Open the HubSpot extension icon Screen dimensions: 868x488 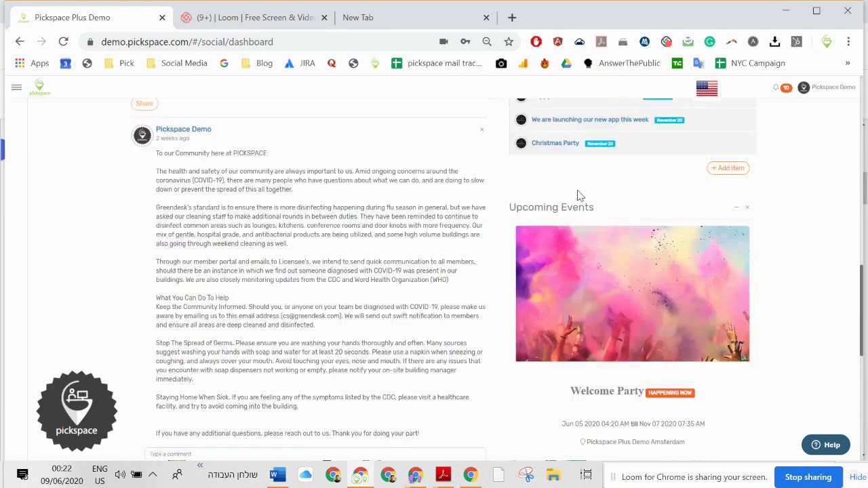click(796, 42)
